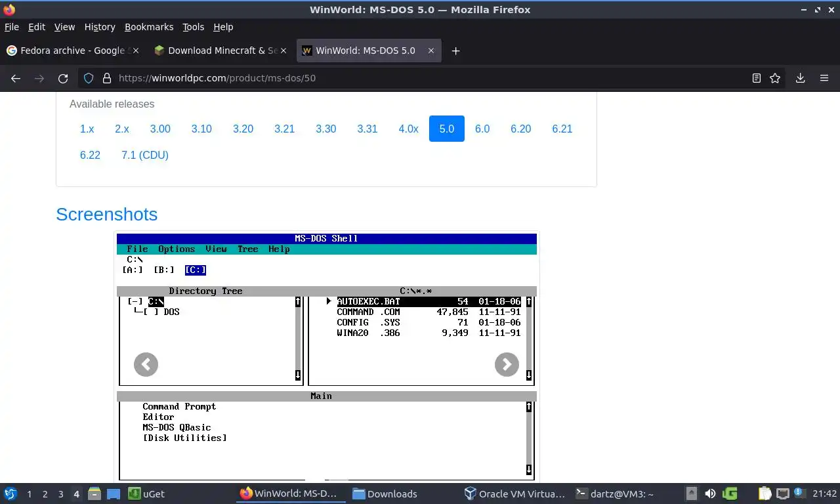Open the History menu
The height and width of the screenshot is (504, 840).
(x=100, y=27)
